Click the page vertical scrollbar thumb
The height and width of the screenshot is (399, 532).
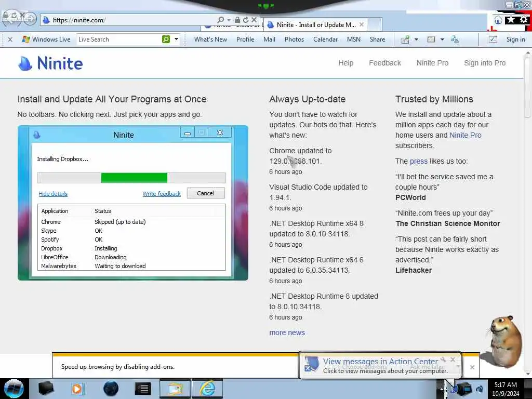coord(528,87)
